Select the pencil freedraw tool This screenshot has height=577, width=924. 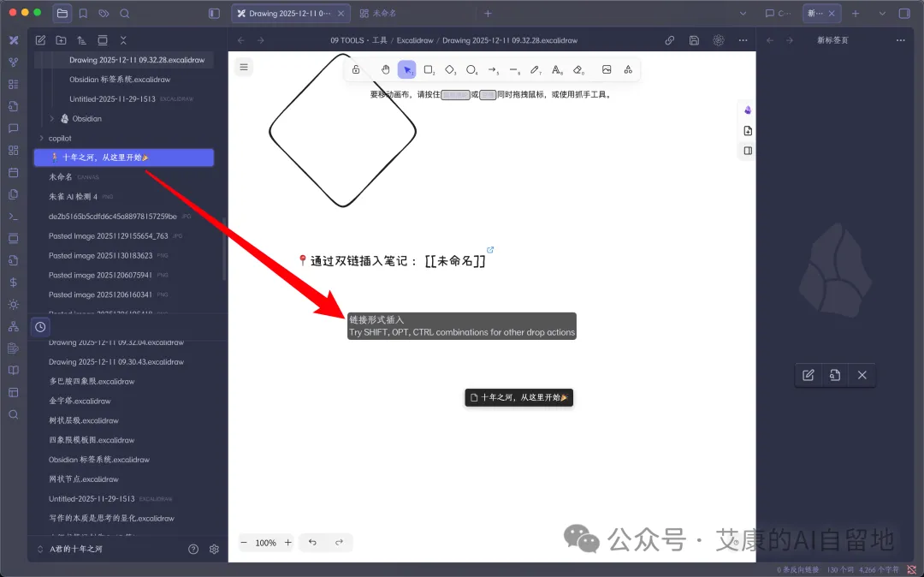[535, 69]
